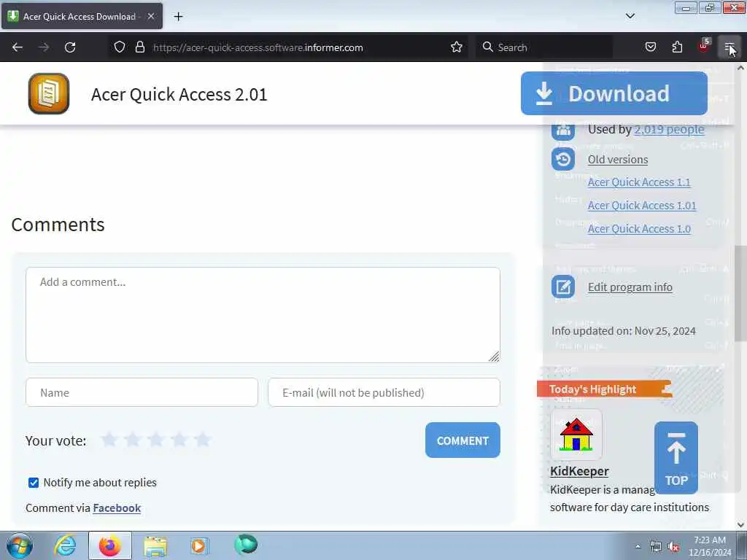Viewport: 747px width, 560px height.
Task: Open the Firefox application menu
Action: point(729,47)
